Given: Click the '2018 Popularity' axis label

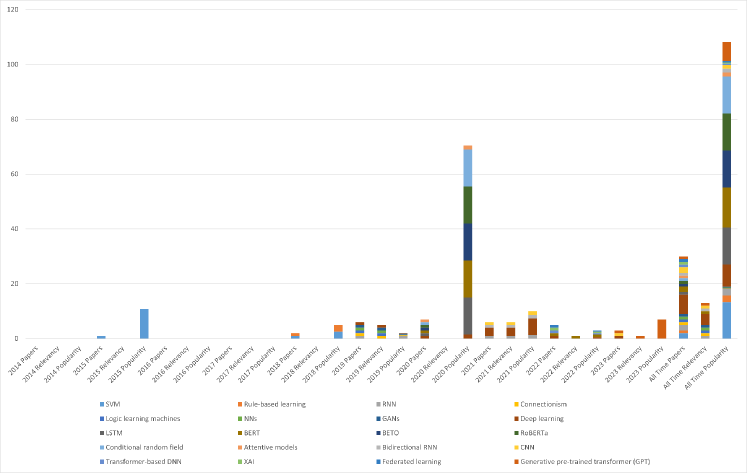Looking at the screenshot, I should tap(321, 365).
